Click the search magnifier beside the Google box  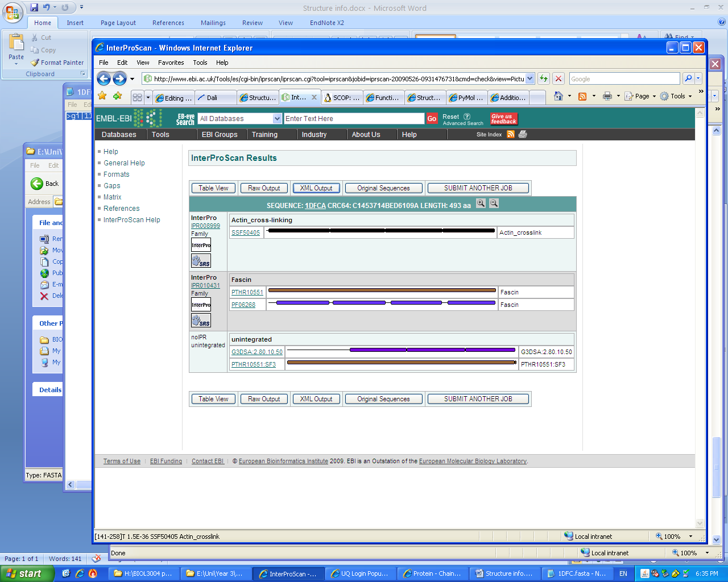tap(688, 78)
